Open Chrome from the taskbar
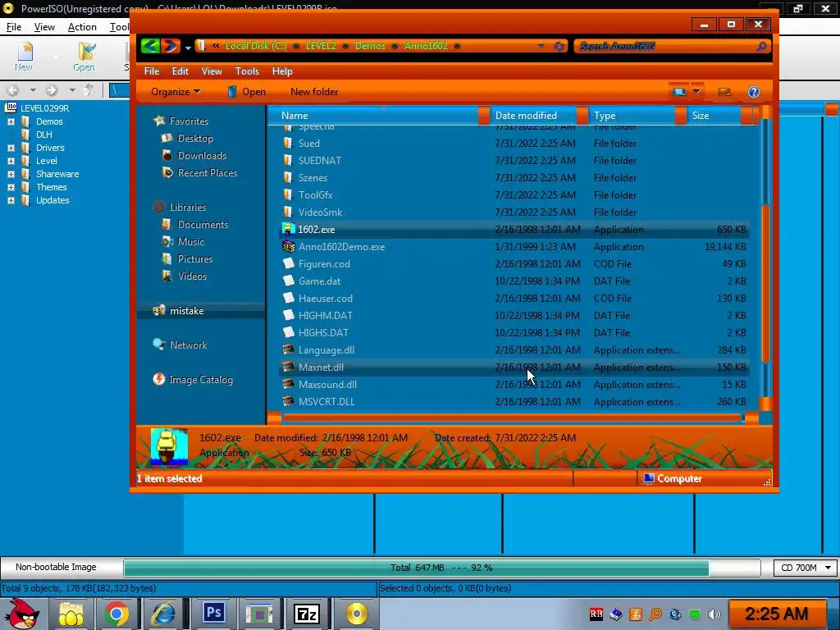Screen dimensions: 840x630 (116, 614)
